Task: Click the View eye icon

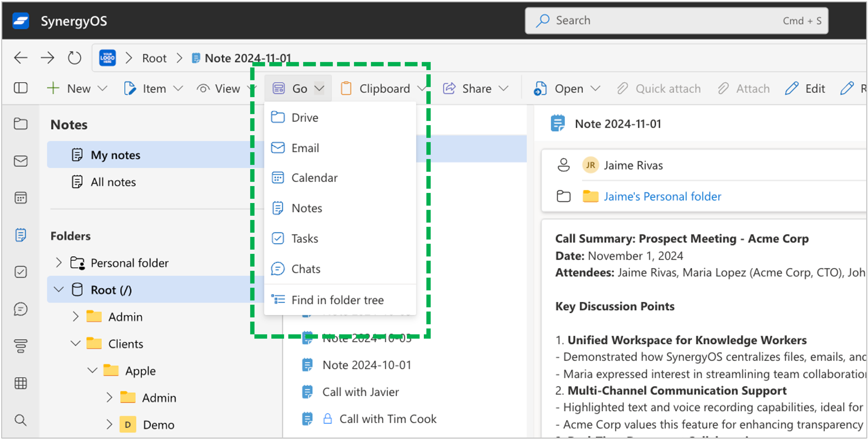Action: 203,88
